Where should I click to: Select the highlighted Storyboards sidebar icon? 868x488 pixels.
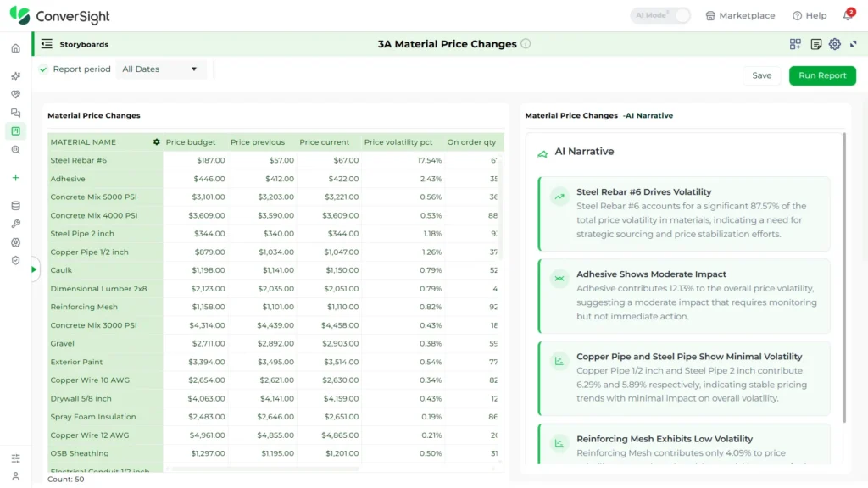point(15,131)
